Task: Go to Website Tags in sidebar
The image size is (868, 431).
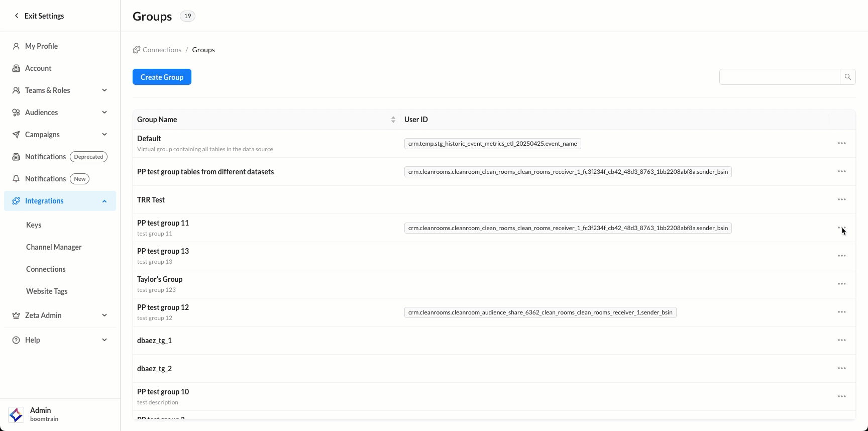Action: [47, 291]
